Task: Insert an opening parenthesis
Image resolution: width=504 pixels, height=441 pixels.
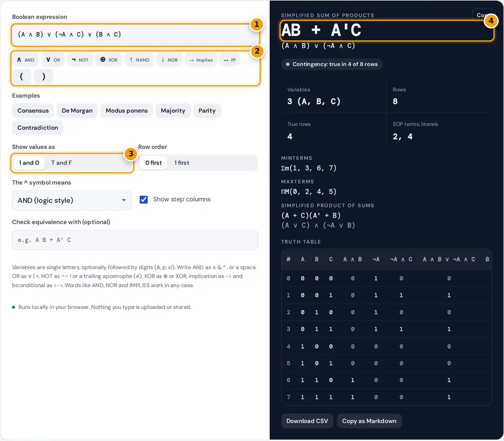Action: click(x=21, y=77)
